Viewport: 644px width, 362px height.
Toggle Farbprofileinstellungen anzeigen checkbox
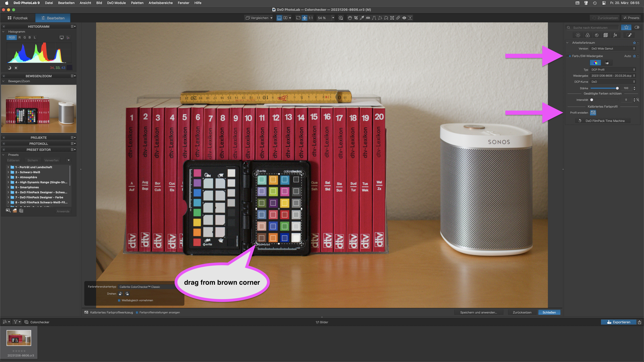(137, 312)
